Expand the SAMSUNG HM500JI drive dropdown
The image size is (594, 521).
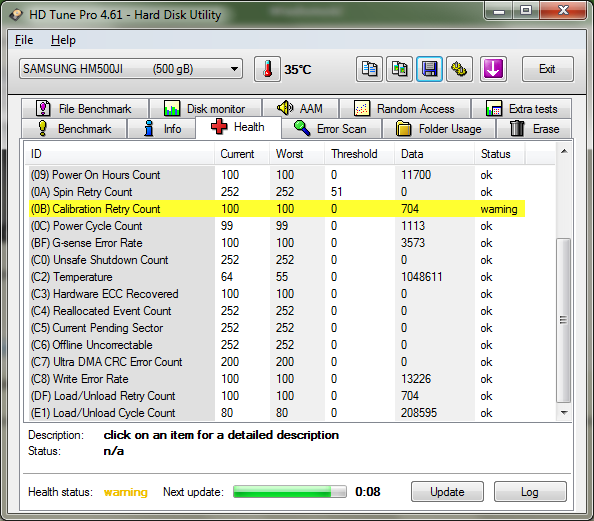point(131,69)
